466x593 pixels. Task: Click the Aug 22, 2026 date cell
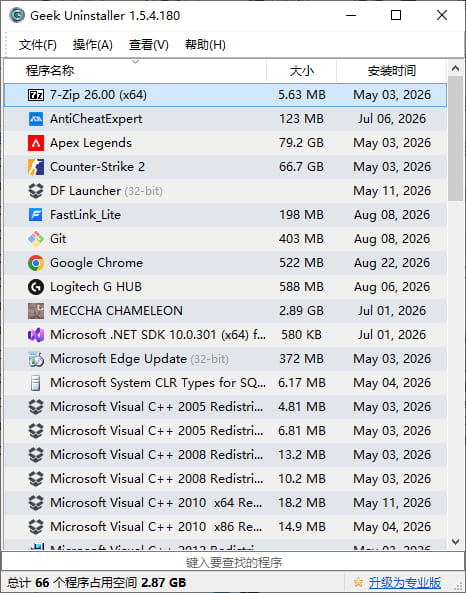(392, 263)
